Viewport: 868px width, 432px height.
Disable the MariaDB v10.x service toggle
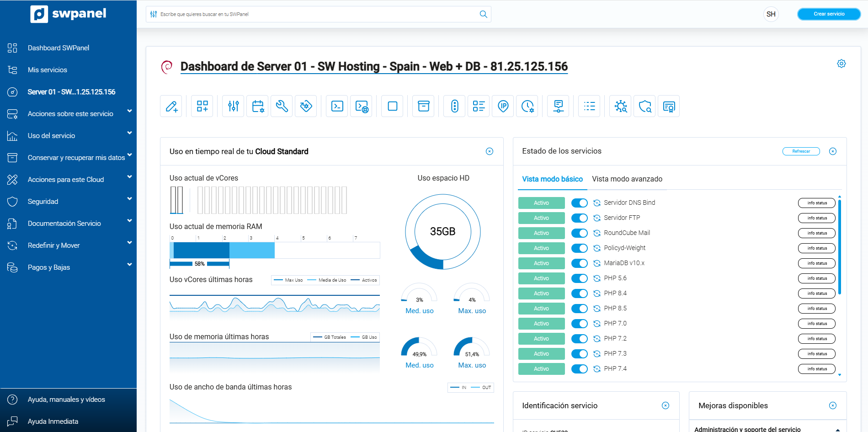point(580,263)
